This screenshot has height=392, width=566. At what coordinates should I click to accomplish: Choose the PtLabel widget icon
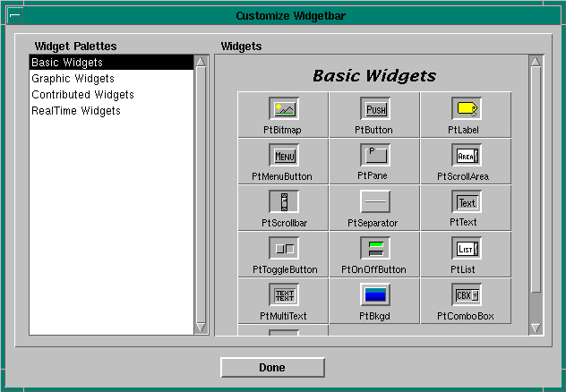467,109
